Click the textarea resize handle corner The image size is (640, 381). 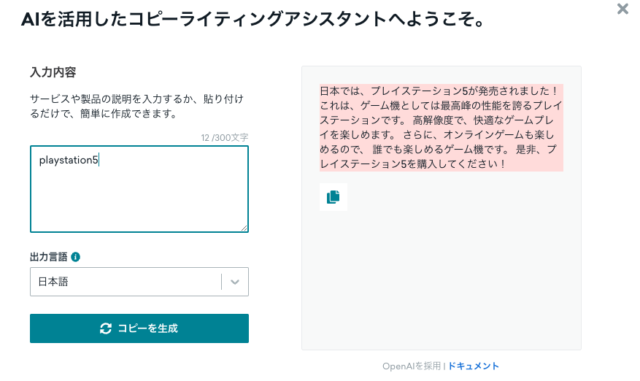pyautogui.click(x=244, y=228)
